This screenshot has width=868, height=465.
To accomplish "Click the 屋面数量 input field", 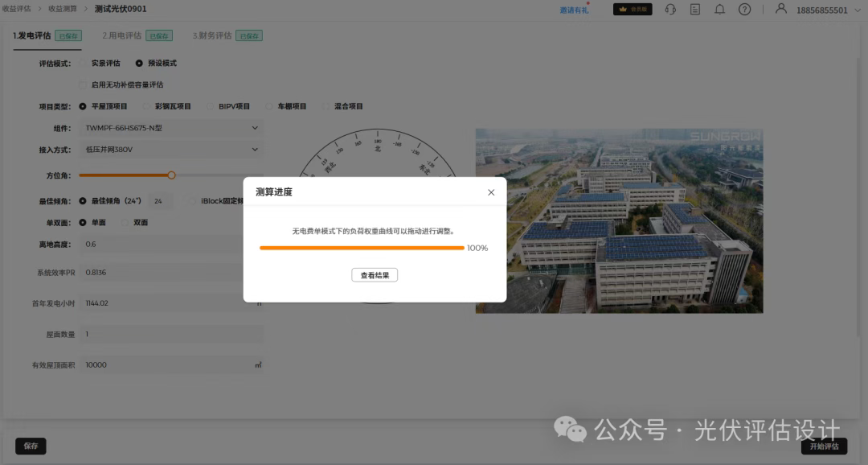I will [x=172, y=334].
